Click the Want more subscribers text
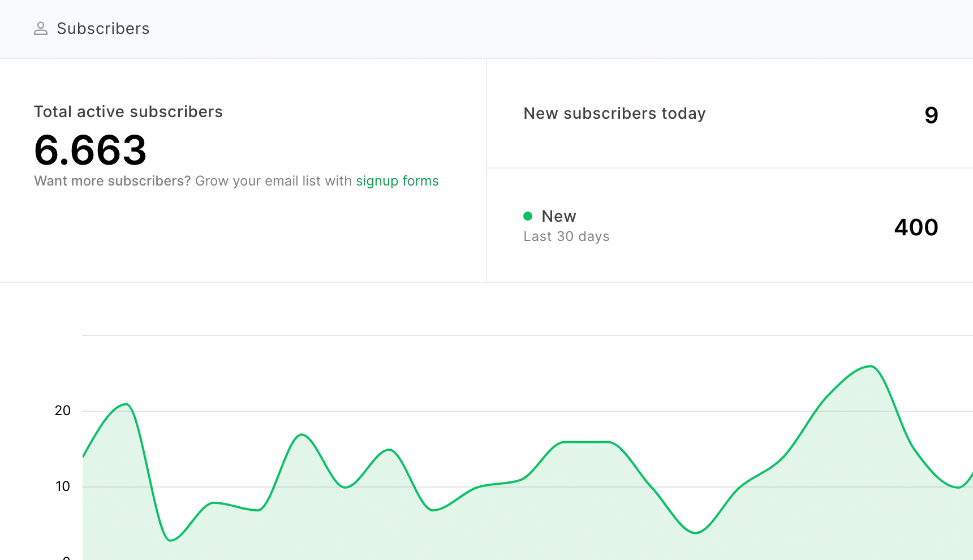This screenshot has height=560, width=973. click(x=113, y=181)
